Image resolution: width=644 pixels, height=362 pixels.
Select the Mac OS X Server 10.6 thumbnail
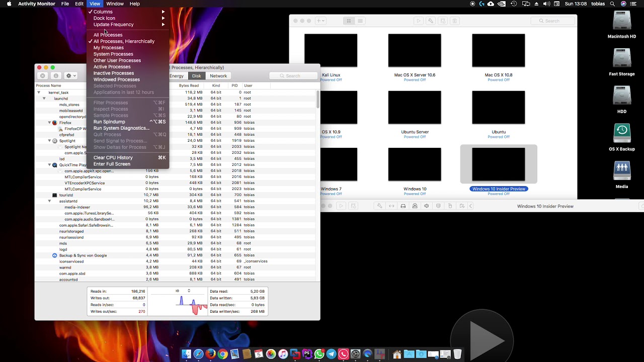(x=415, y=51)
